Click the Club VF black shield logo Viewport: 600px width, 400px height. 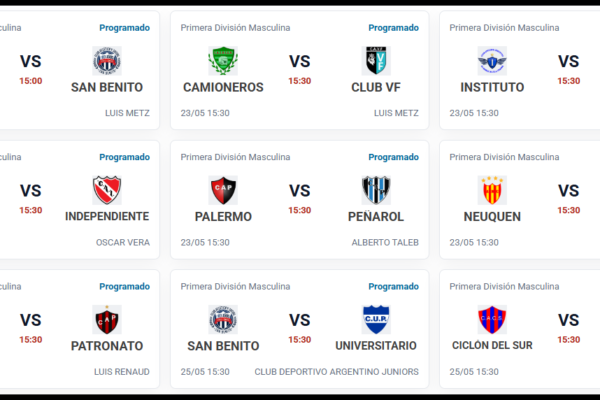coord(376,60)
